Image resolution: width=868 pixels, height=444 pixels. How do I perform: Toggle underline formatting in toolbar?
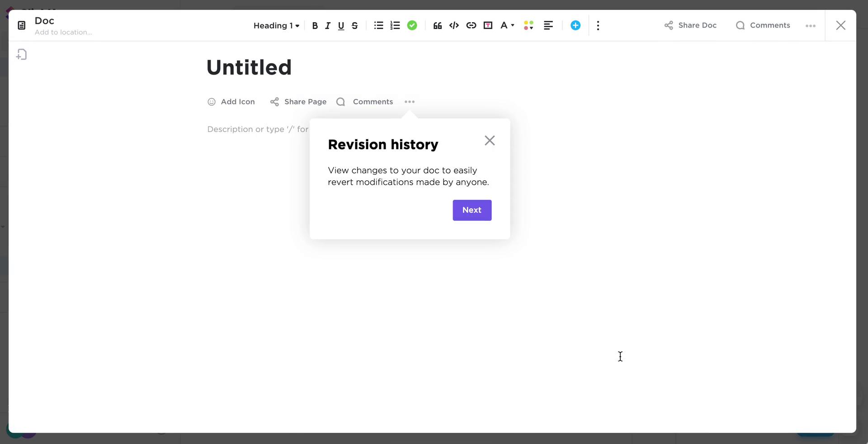point(341,26)
